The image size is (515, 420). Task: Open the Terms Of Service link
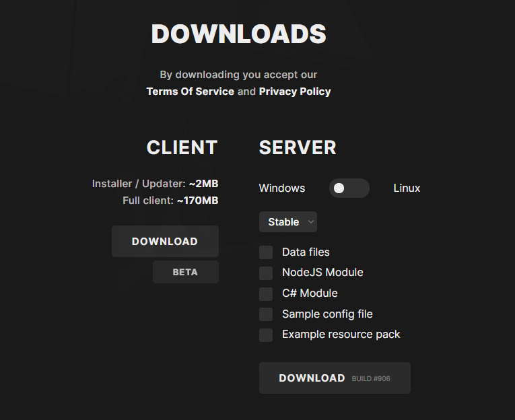pyautogui.click(x=190, y=92)
